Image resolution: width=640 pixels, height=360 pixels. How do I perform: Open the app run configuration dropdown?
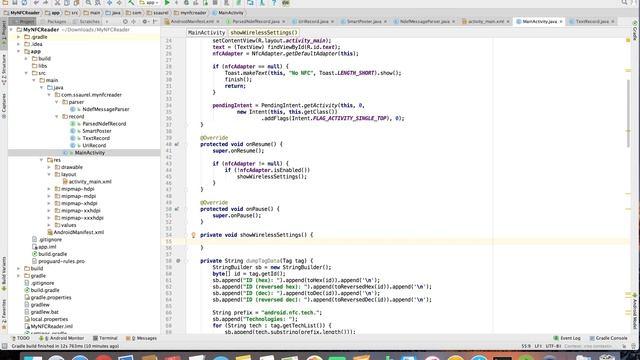(x=148, y=3)
